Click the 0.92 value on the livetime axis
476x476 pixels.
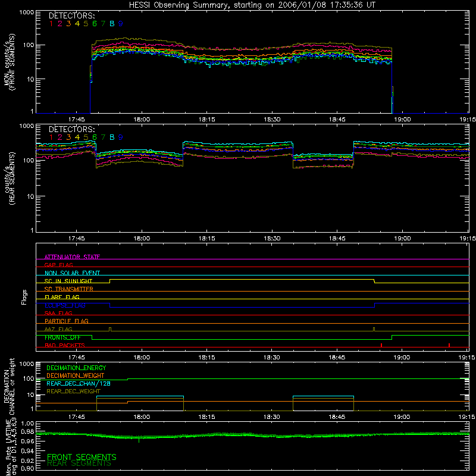[27, 459]
